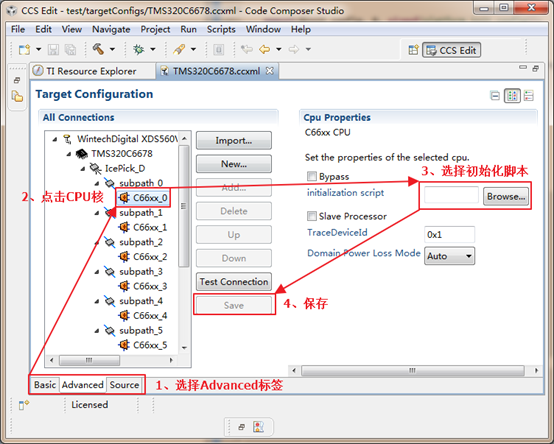Open the Help menu

tap(301, 29)
